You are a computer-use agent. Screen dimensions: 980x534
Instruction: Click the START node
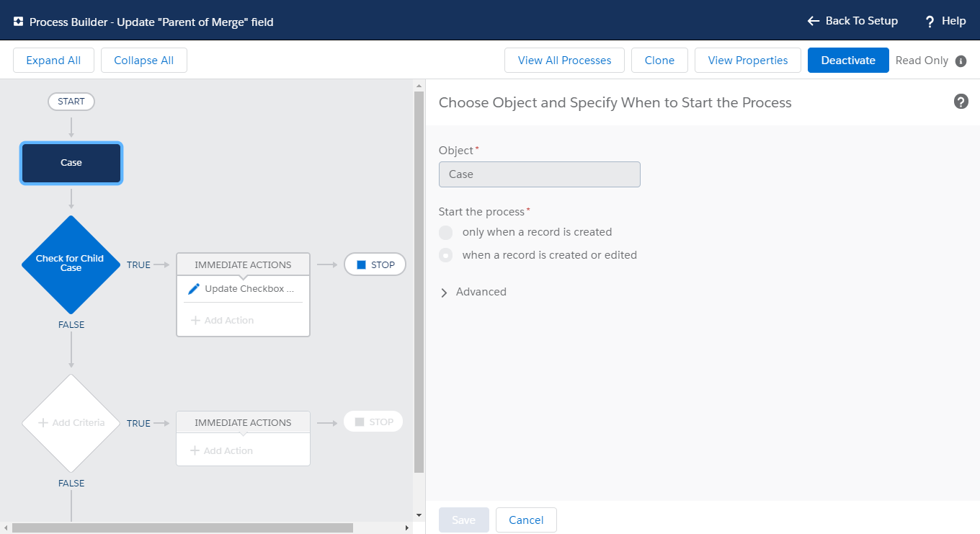(71, 102)
